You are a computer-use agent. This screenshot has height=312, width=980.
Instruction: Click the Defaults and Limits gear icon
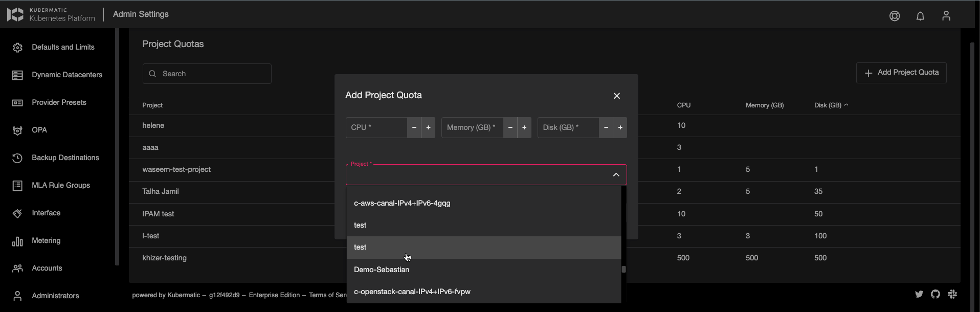[x=17, y=48]
